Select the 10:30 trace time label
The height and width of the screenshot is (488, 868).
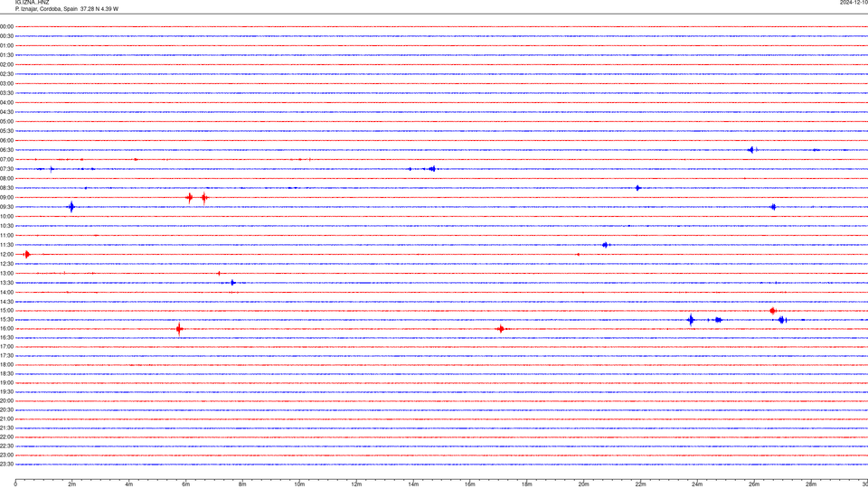click(6, 226)
